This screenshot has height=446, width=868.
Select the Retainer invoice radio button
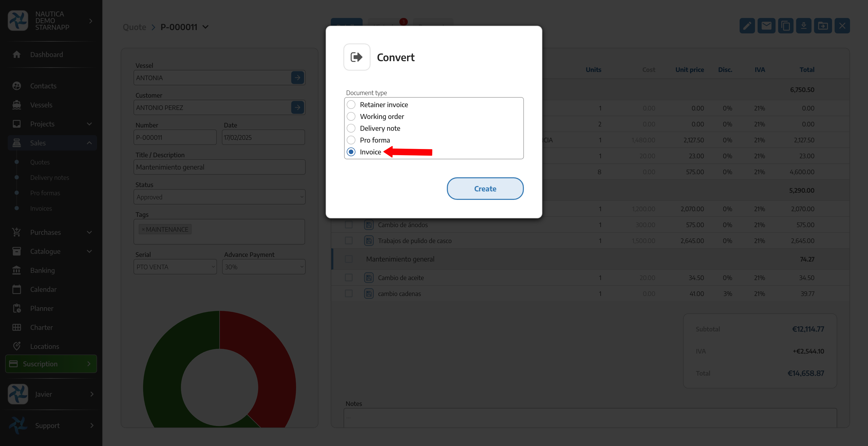[351, 105]
